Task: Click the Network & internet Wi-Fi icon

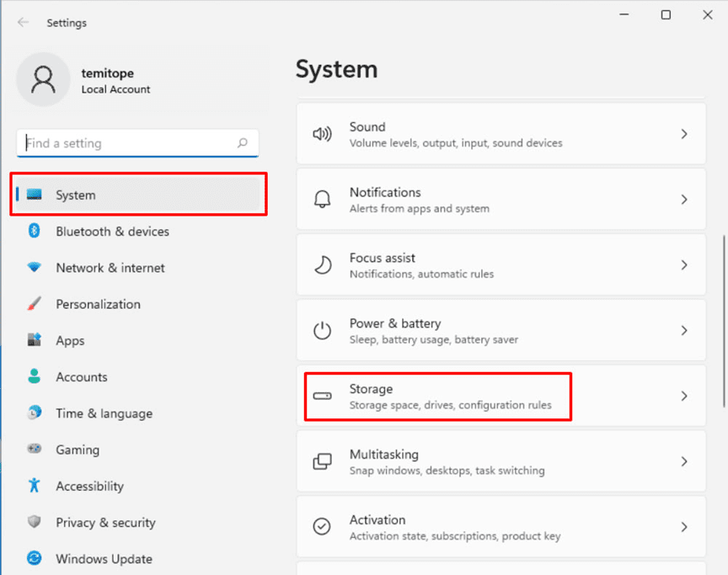Action: click(x=35, y=268)
